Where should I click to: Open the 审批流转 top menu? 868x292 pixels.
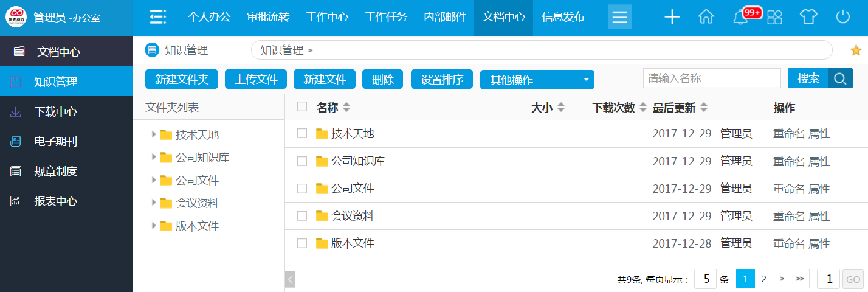coord(268,17)
